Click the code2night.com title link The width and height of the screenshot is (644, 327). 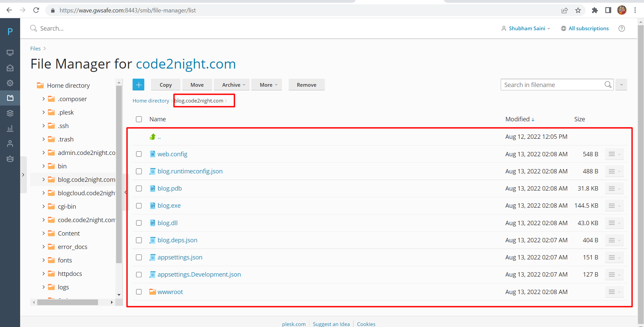point(186,64)
